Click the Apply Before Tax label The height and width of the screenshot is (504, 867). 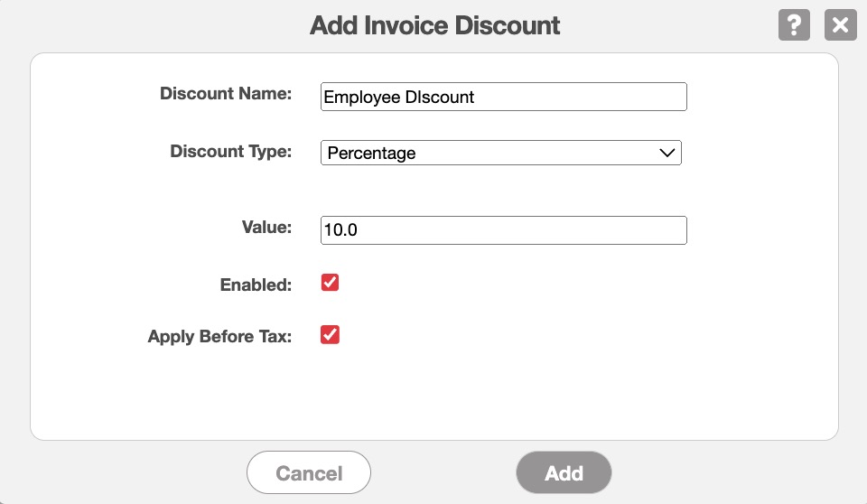click(x=220, y=338)
